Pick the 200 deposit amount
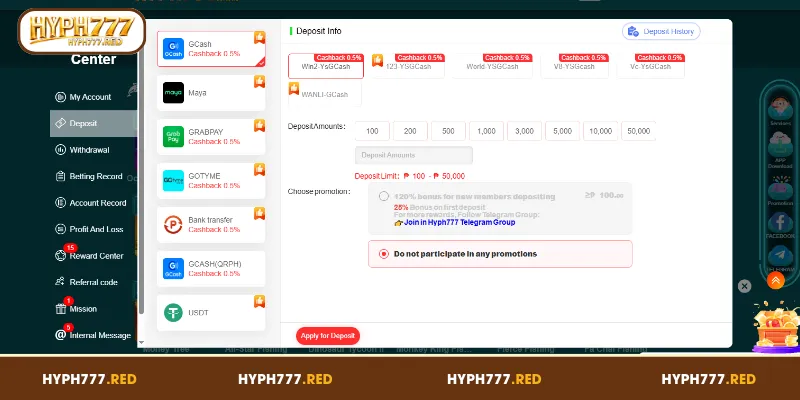Viewport: 800px width, 400px height. (x=410, y=131)
